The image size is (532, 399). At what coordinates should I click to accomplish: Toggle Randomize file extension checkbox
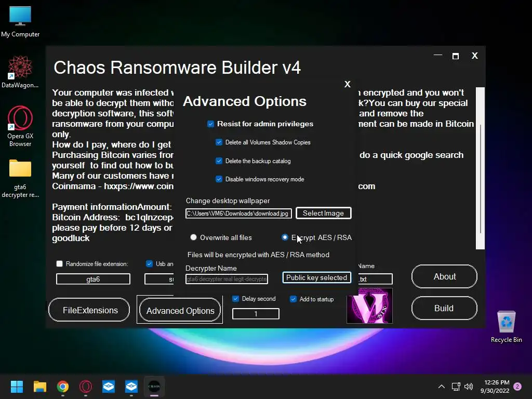tap(59, 263)
